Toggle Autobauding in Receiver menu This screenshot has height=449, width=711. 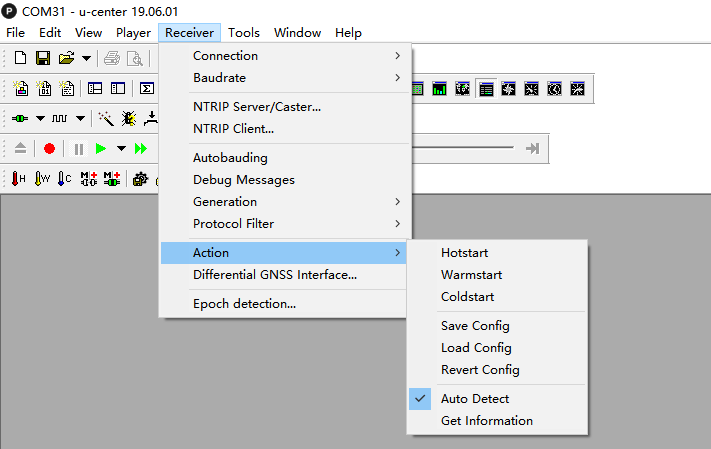[x=285, y=158]
